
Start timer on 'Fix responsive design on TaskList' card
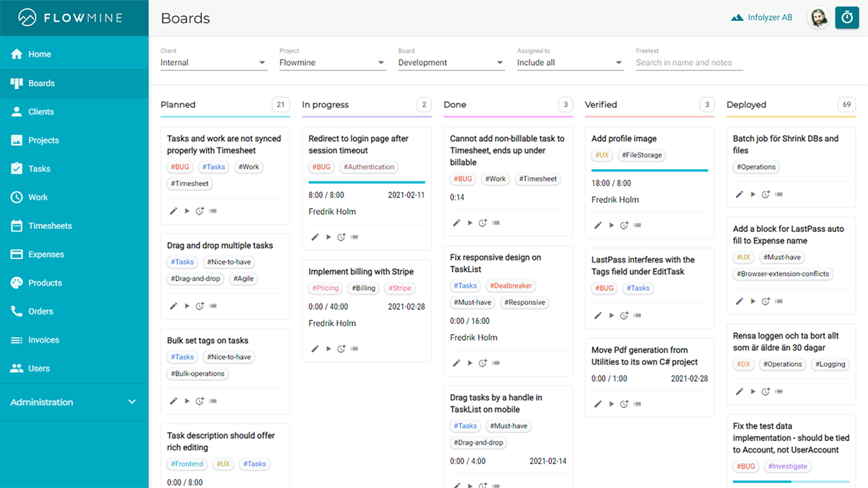[469, 363]
